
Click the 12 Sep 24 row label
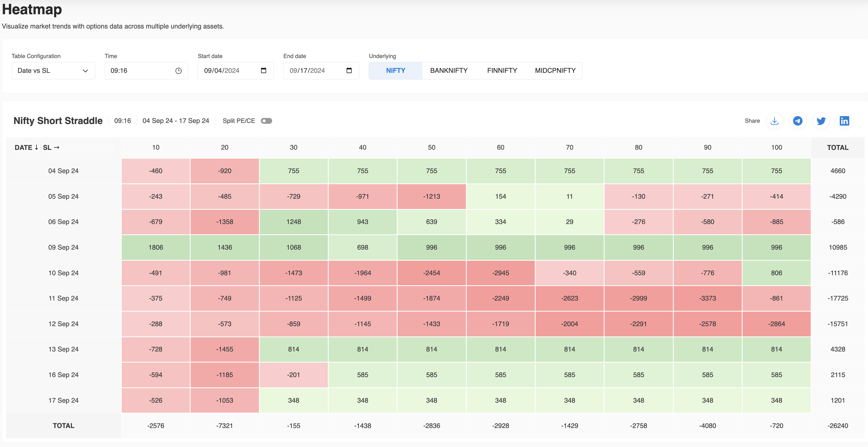pyautogui.click(x=63, y=324)
